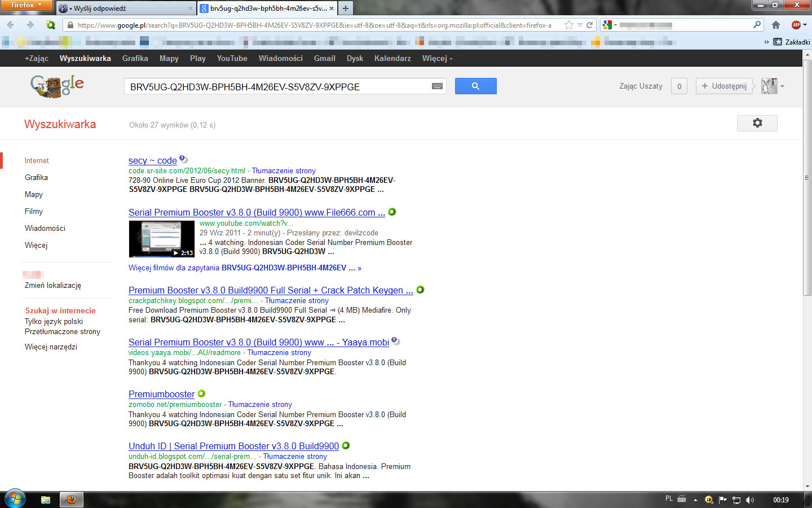Open Kalendarz in the Google top bar
This screenshot has height=508, width=812.
click(x=392, y=58)
